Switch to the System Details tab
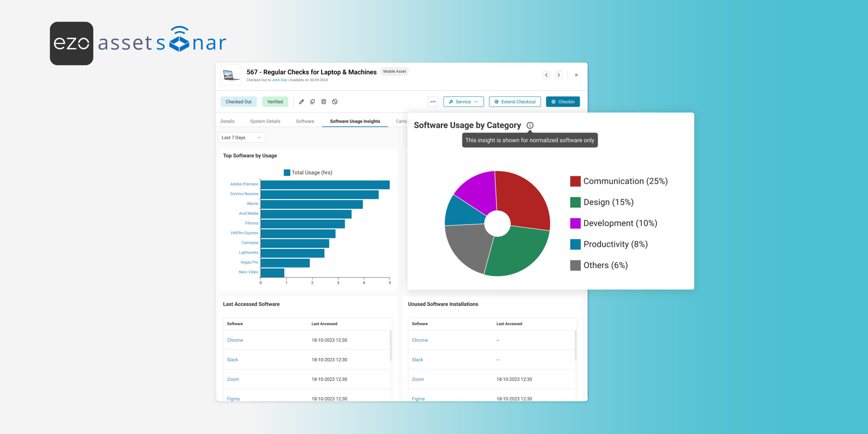The width and height of the screenshot is (868, 434). [x=265, y=121]
